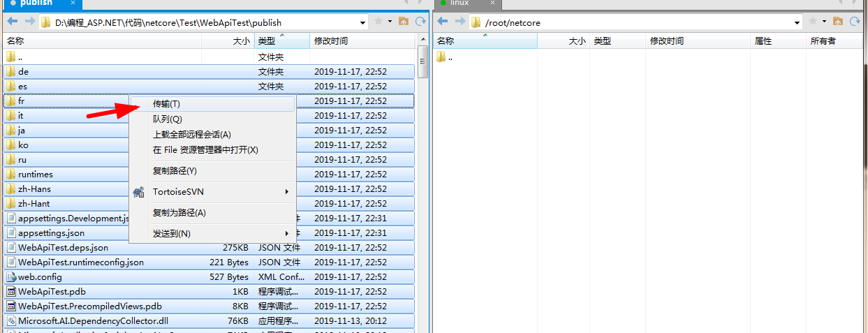Open home directory in remote pane
Viewport: 868px width, 333px height.
pyautogui.click(x=838, y=22)
